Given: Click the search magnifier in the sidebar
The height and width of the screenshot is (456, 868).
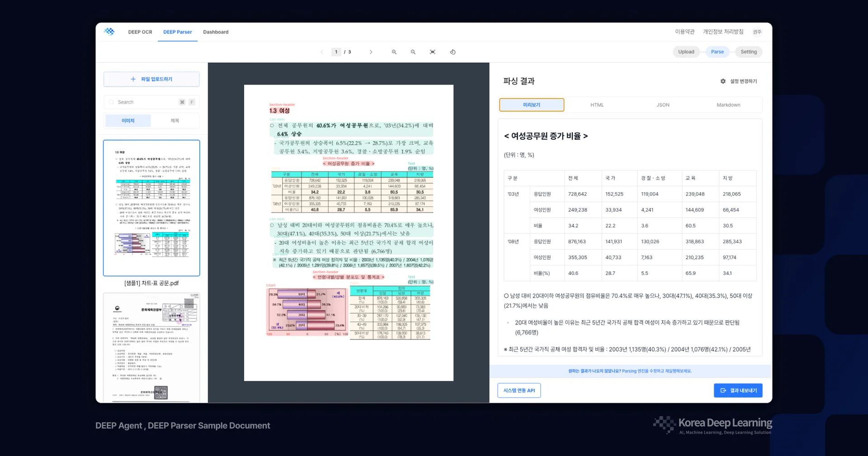Looking at the screenshot, I should pyautogui.click(x=111, y=102).
